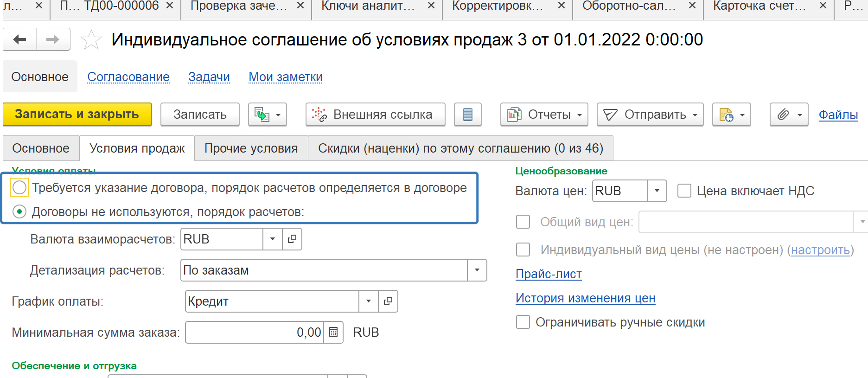Open the Файлы link

[838, 115]
